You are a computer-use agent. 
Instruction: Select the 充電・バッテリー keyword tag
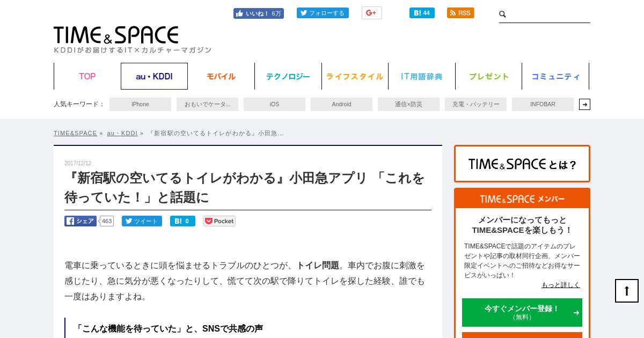[475, 104]
